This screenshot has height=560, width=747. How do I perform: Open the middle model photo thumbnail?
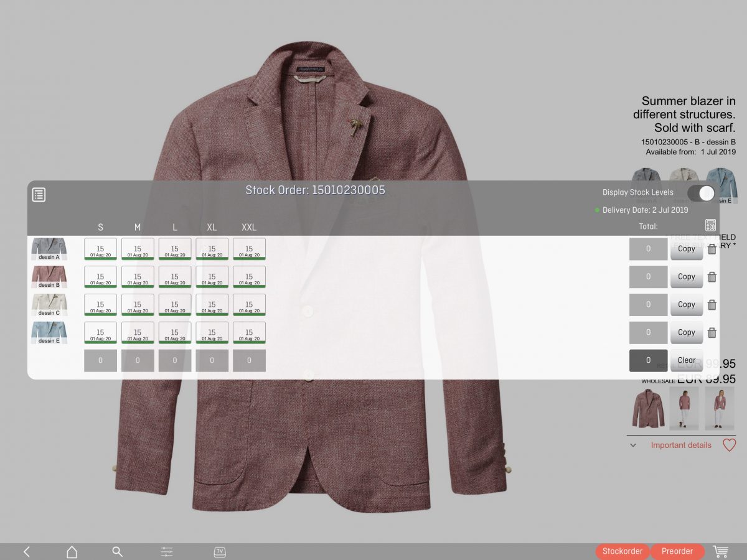tap(684, 408)
